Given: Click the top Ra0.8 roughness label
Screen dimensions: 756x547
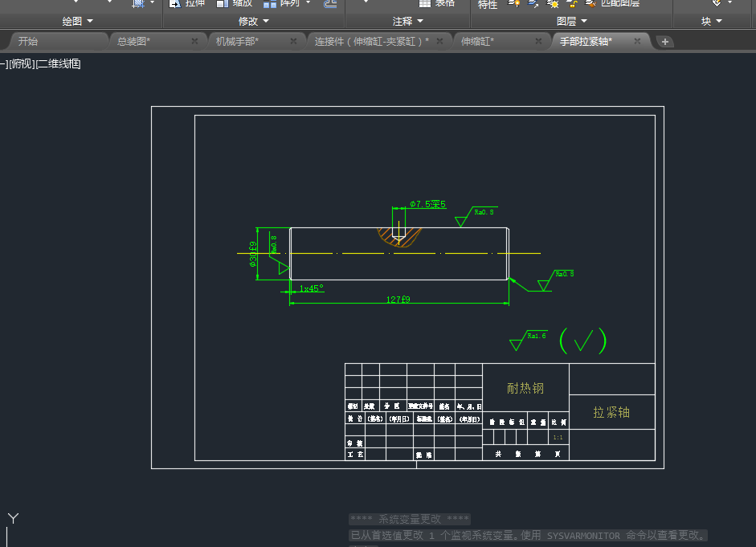Looking at the screenshot, I should pos(484,212).
